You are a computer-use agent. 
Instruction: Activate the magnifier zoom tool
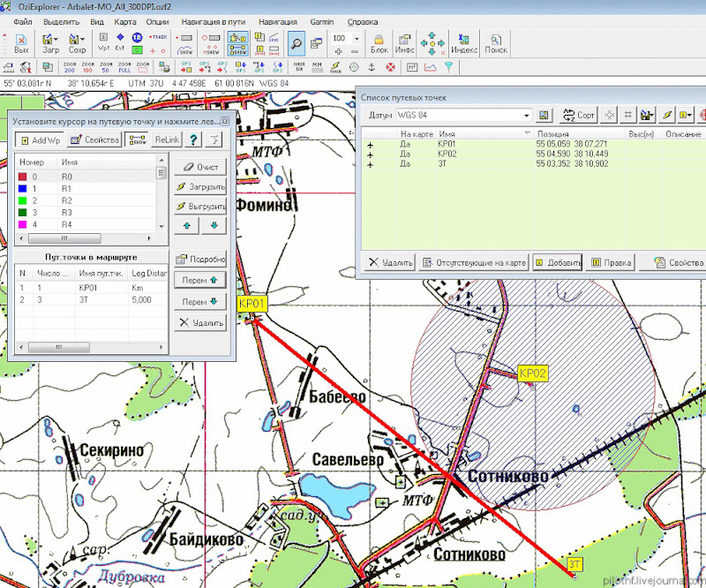297,44
